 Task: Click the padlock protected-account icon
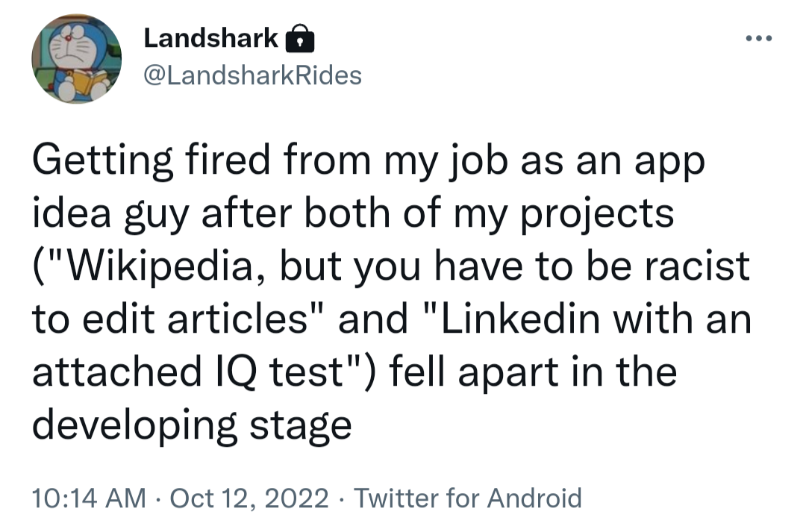pyautogui.click(x=299, y=39)
